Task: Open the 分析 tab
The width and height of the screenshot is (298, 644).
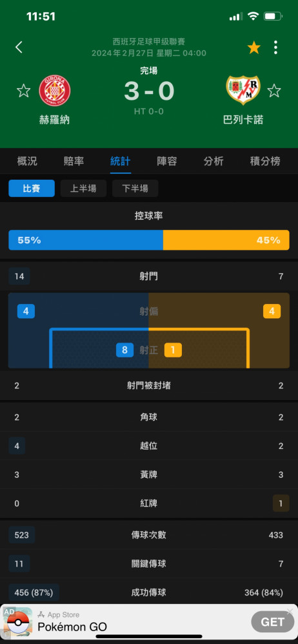Action: [x=214, y=161]
